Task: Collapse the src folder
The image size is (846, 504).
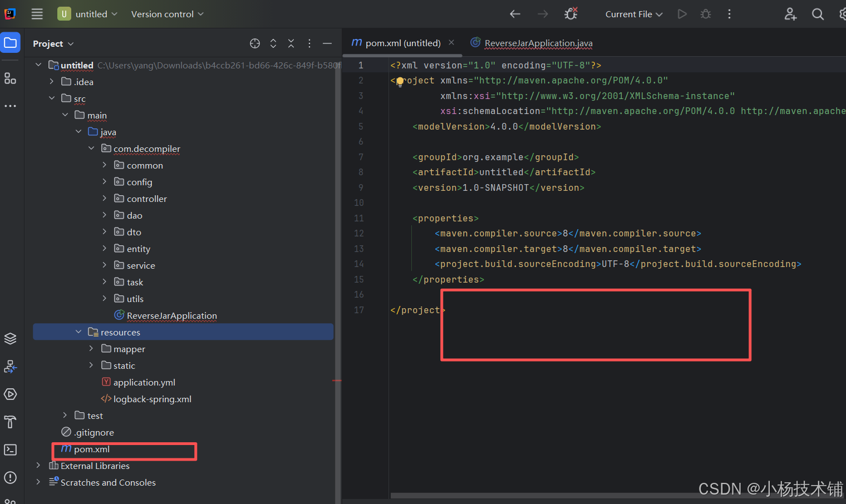Action: coord(52,98)
